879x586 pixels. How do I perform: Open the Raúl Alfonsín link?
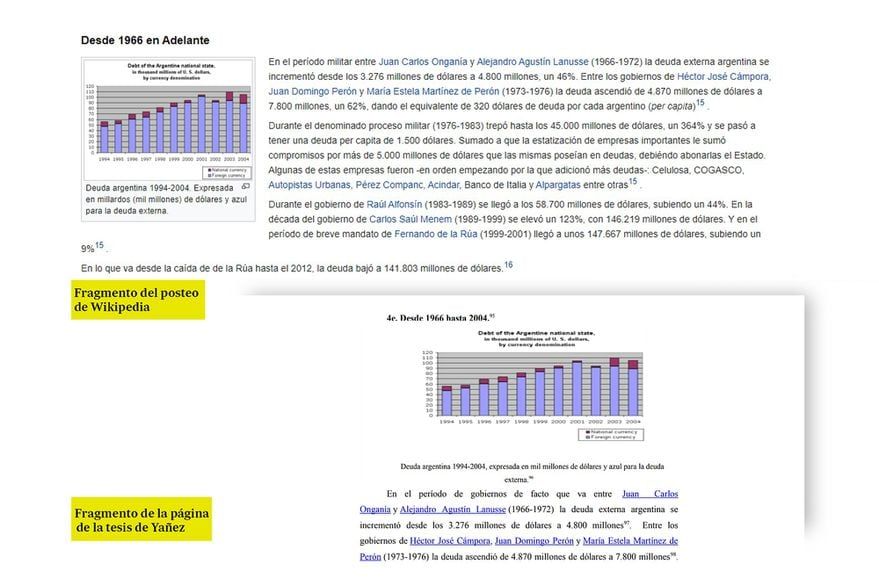pyautogui.click(x=394, y=207)
